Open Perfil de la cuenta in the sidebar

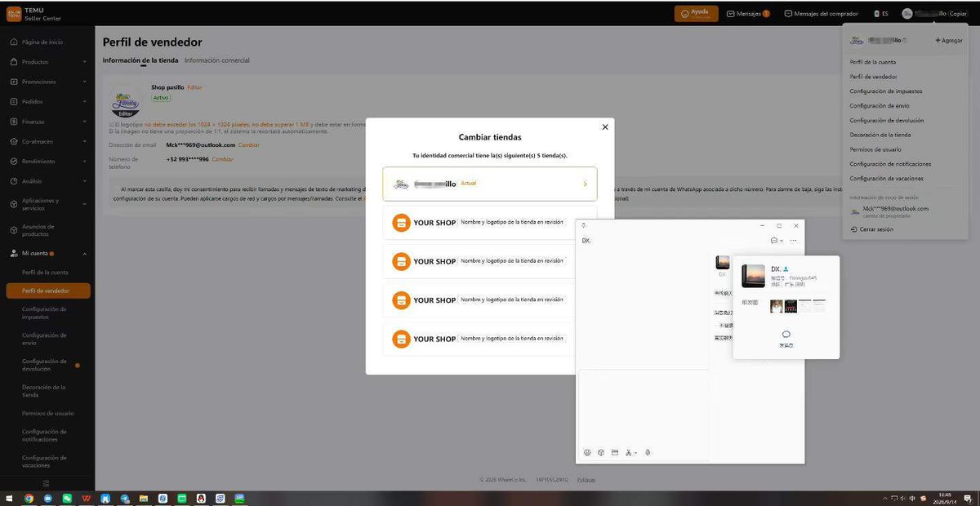[45, 273]
